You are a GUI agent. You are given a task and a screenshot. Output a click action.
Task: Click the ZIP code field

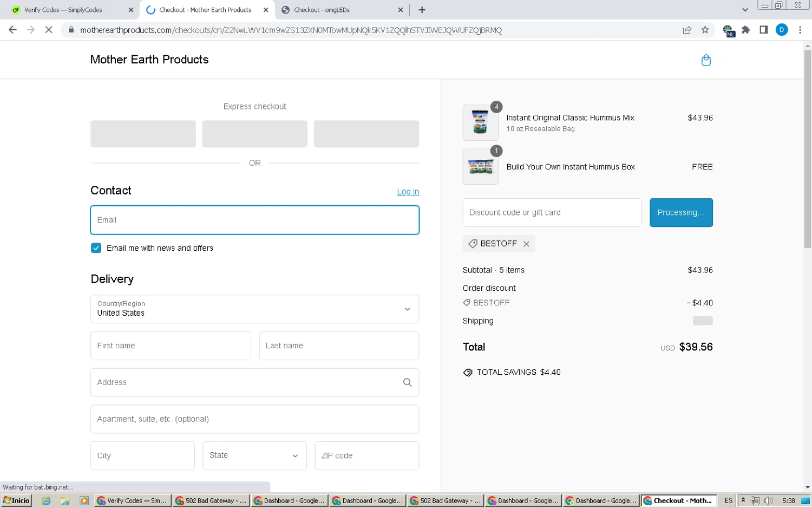(367, 455)
